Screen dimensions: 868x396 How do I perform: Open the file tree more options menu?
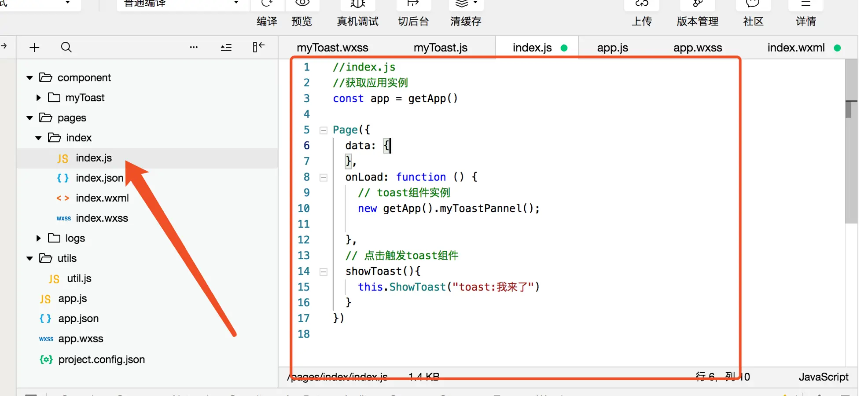click(x=194, y=48)
